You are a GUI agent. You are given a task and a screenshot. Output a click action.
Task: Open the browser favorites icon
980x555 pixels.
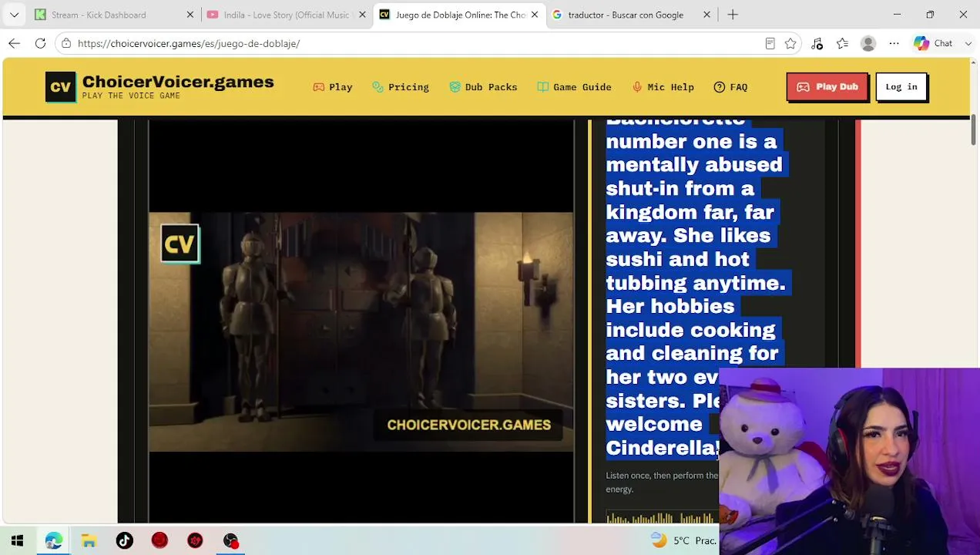point(842,43)
